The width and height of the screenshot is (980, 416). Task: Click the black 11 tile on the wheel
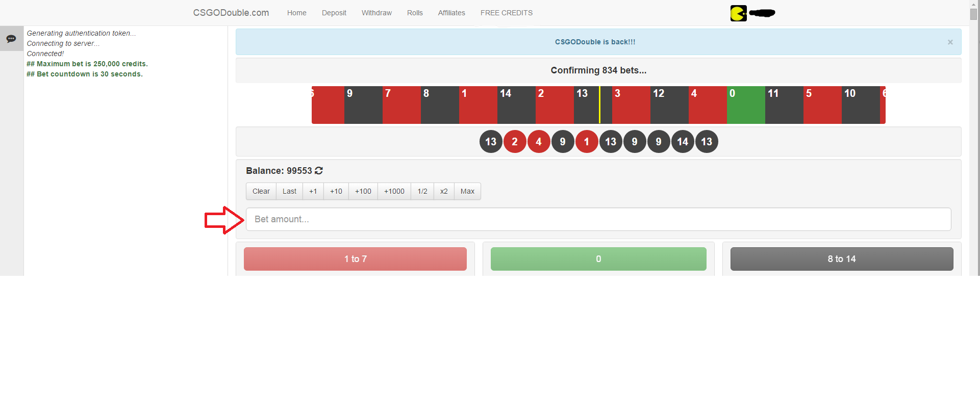(x=784, y=105)
